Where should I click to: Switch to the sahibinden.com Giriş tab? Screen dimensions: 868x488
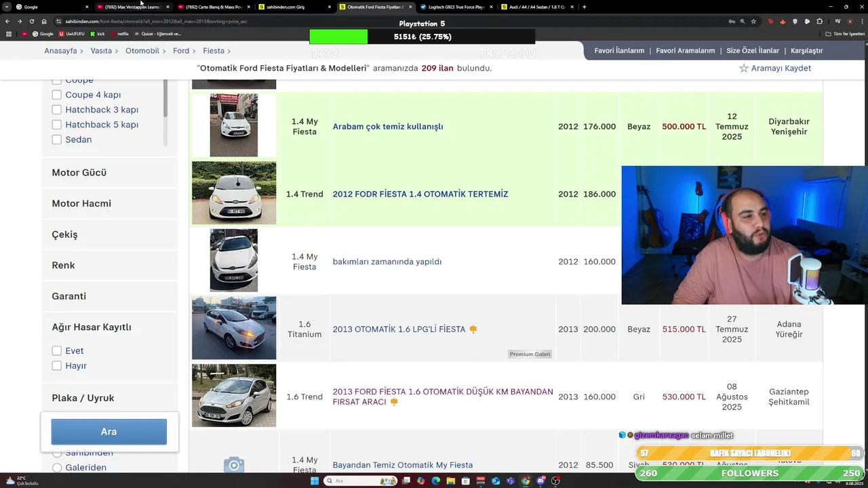[x=294, y=7]
